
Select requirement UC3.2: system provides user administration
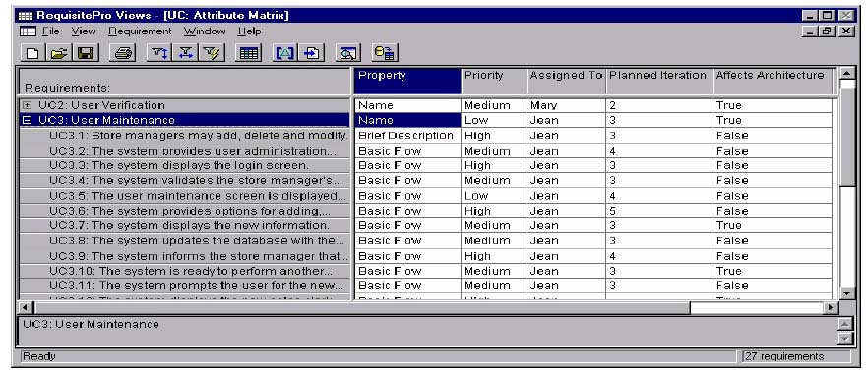point(185,151)
